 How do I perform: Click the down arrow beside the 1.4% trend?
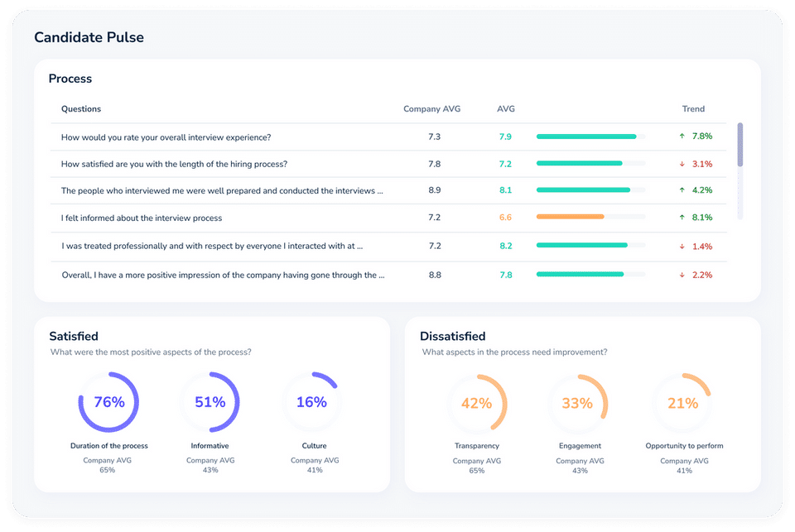(x=682, y=247)
